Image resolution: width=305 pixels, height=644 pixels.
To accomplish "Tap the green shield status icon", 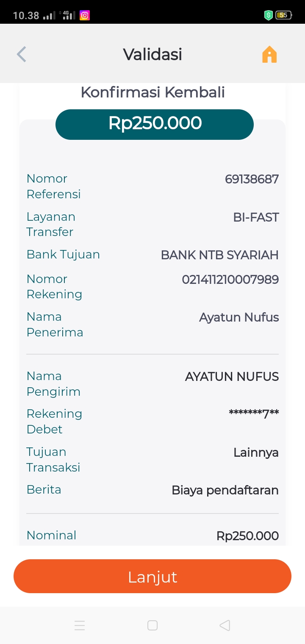I will coord(268,16).
